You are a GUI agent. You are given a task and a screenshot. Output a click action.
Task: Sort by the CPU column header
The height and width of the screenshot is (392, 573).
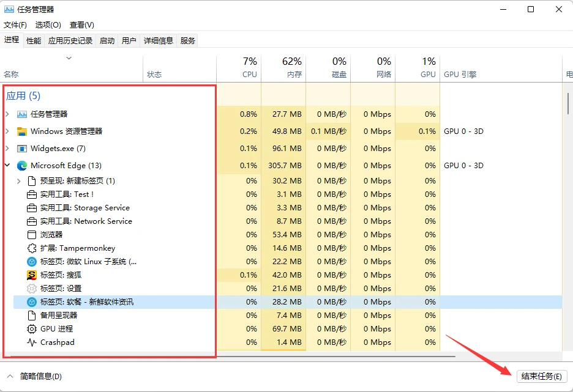[x=239, y=68]
